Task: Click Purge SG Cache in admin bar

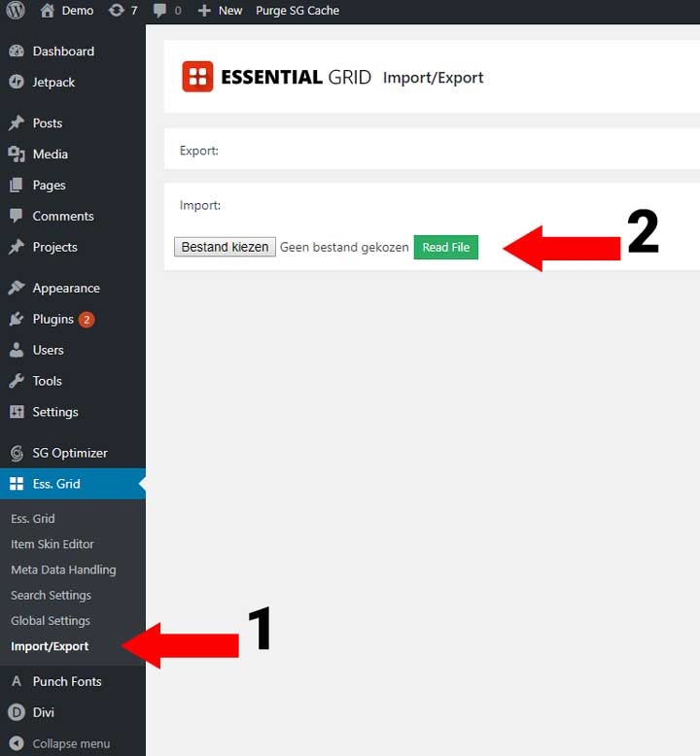Action: click(x=297, y=11)
